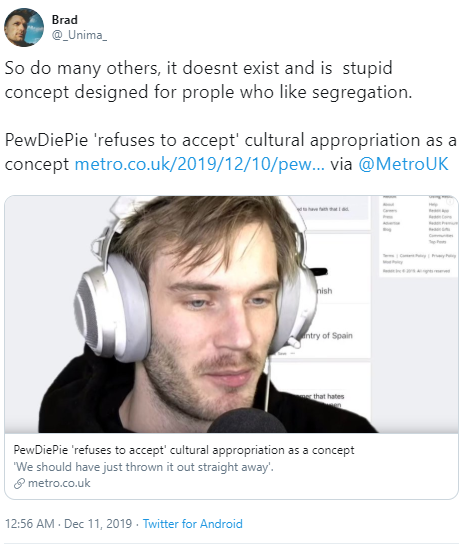Click the chain link icon beside metro.co.uk
465x544 pixels.
coord(19,483)
